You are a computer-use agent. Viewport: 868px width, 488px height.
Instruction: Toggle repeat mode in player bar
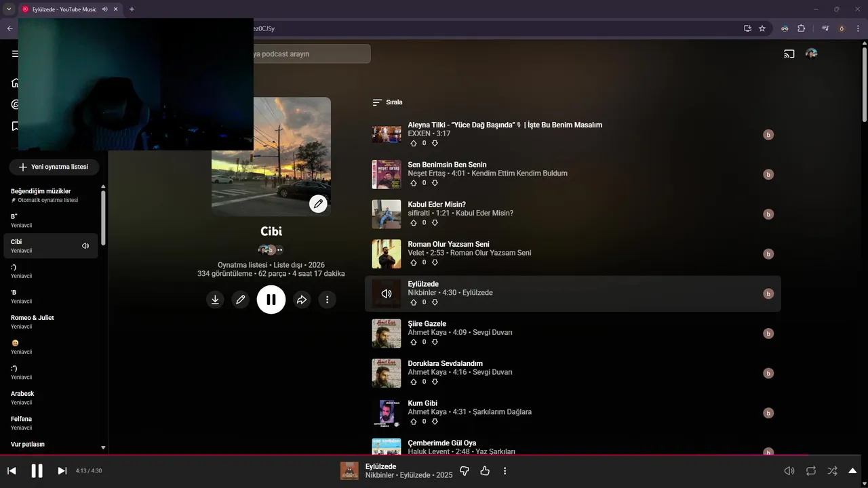coord(811,471)
